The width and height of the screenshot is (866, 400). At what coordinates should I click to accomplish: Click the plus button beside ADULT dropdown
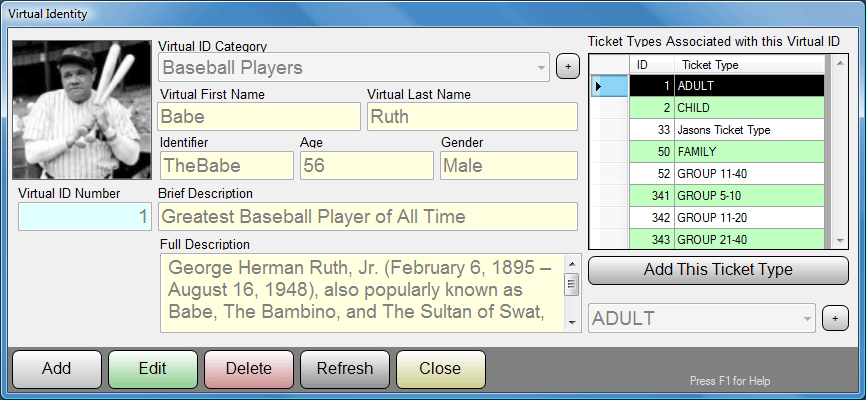click(x=835, y=319)
